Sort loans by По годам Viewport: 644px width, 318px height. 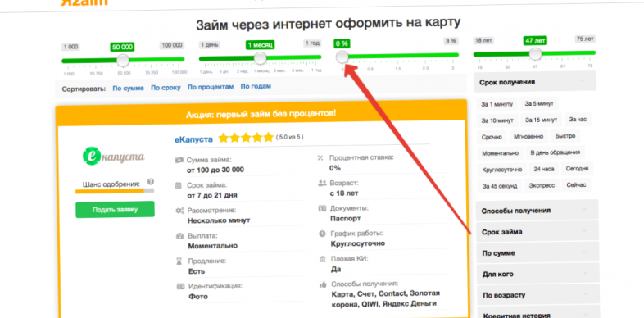click(x=256, y=86)
